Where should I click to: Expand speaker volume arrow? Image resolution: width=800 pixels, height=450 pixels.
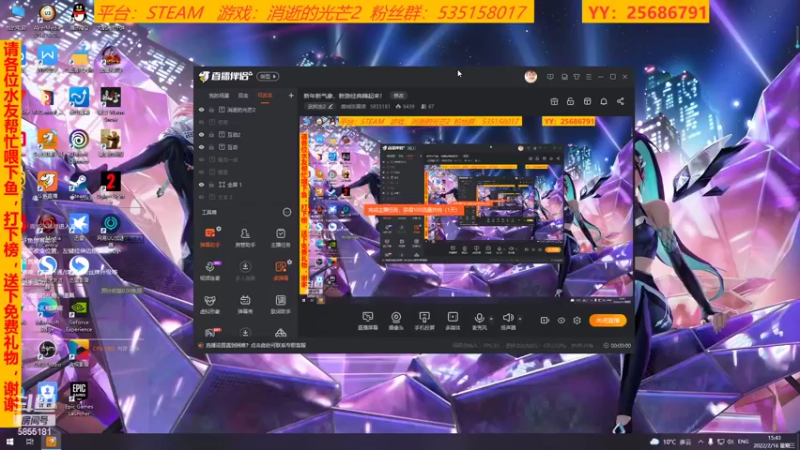(519, 319)
